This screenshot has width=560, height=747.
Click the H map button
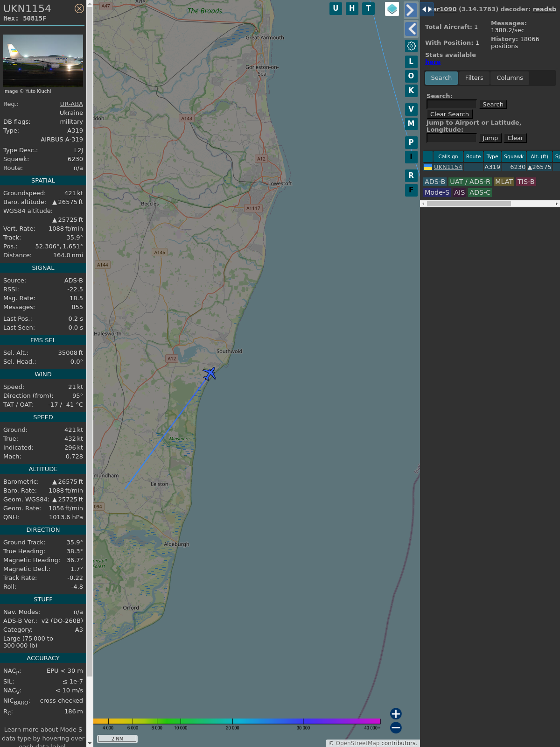coord(352,8)
